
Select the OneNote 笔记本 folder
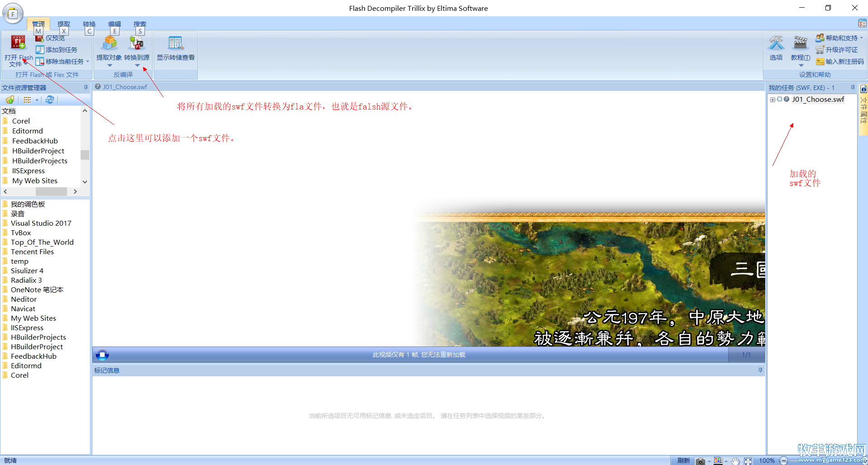(37, 290)
